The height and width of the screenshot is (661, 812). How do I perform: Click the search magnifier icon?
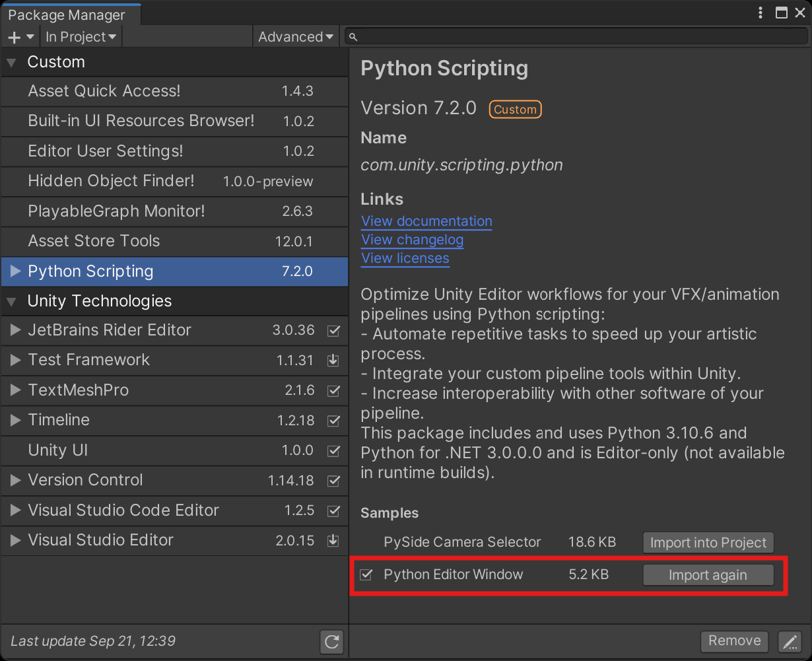(353, 37)
